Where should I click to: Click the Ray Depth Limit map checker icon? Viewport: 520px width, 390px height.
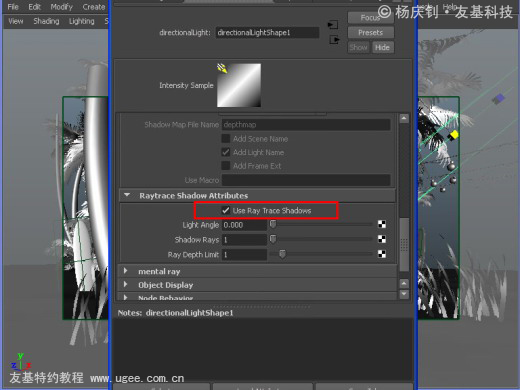click(382, 254)
